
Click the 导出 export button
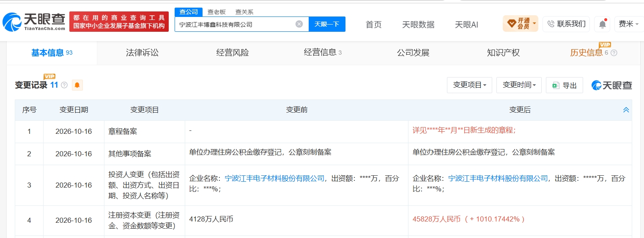click(x=565, y=85)
